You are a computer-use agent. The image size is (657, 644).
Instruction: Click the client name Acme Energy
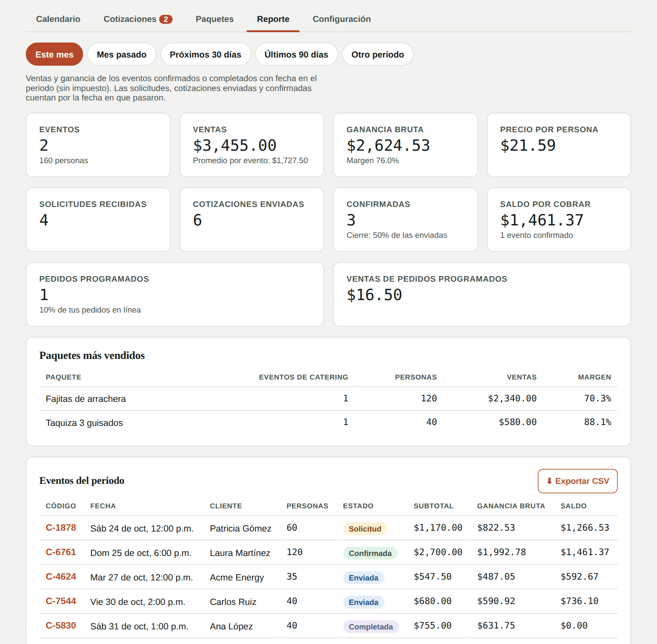coord(237,577)
